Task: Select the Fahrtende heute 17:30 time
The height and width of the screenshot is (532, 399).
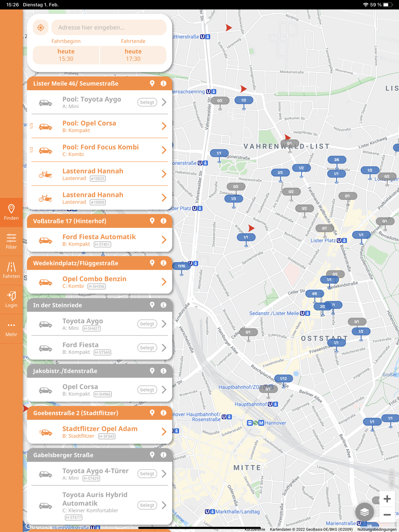Action: [133, 55]
